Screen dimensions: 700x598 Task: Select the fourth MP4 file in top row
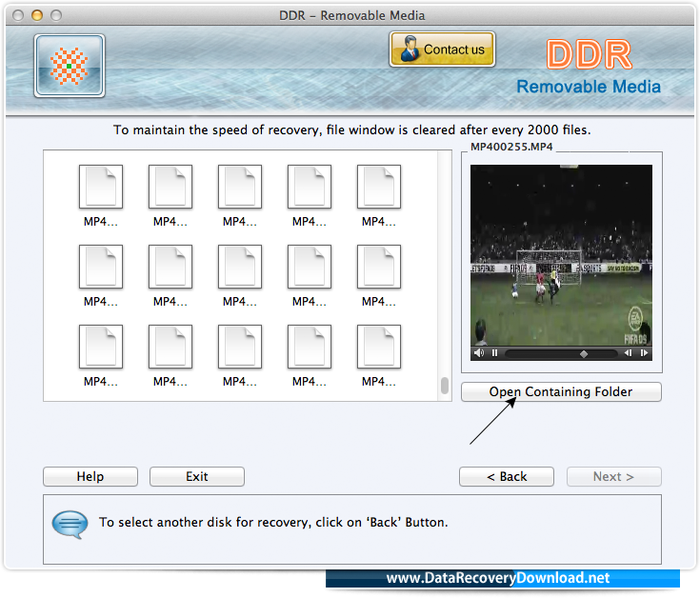coord(310,196)
